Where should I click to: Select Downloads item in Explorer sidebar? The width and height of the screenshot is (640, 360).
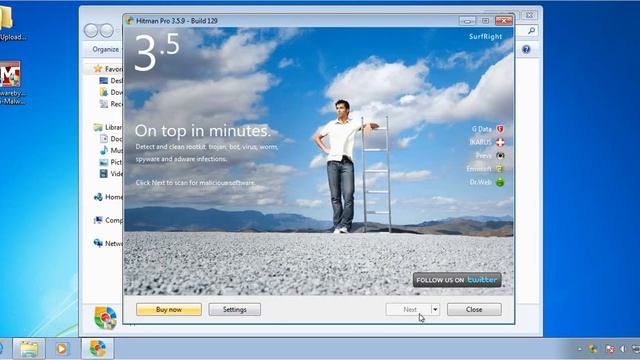(112, 92)
